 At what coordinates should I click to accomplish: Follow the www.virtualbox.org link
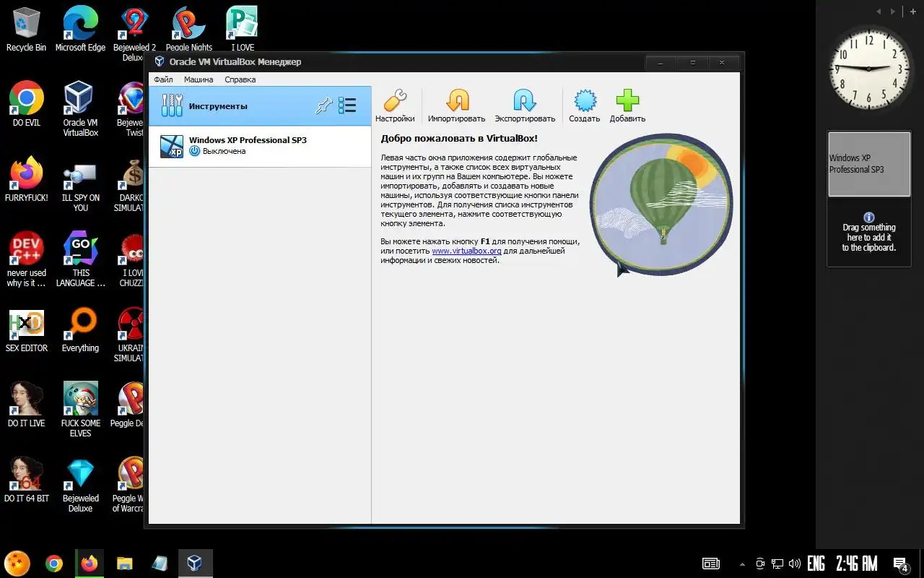coord(466,251)
